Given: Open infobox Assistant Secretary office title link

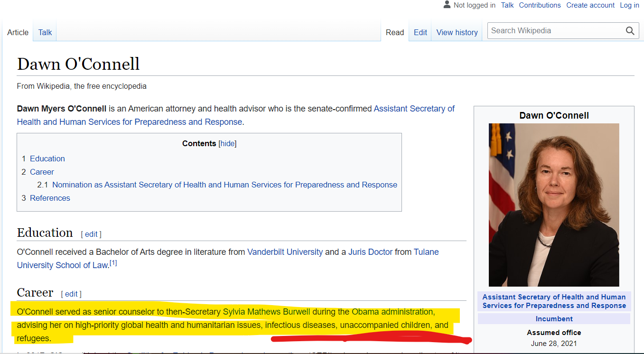Looking at the screenshot, I should coord(554,301).
